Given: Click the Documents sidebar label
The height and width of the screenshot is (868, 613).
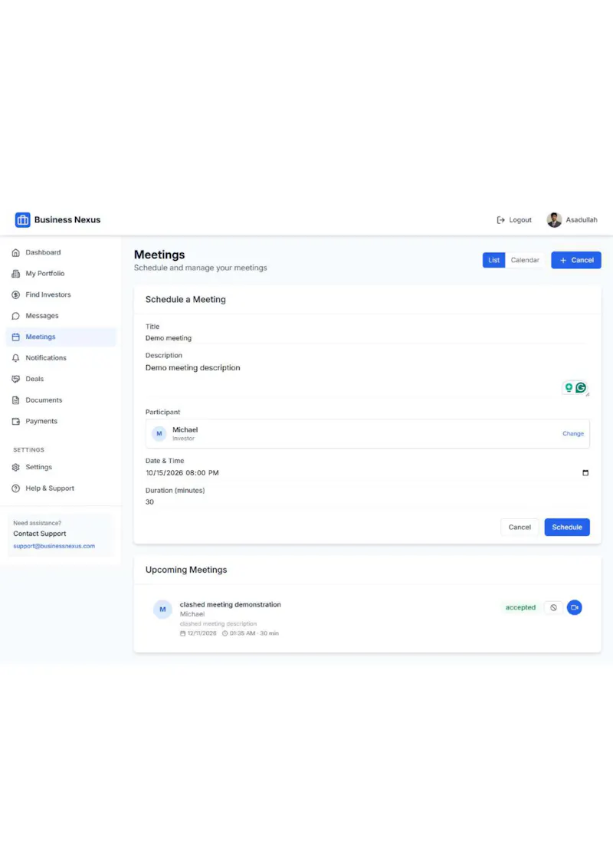Looking at the screenshot, I should click(x=44, y=400).
